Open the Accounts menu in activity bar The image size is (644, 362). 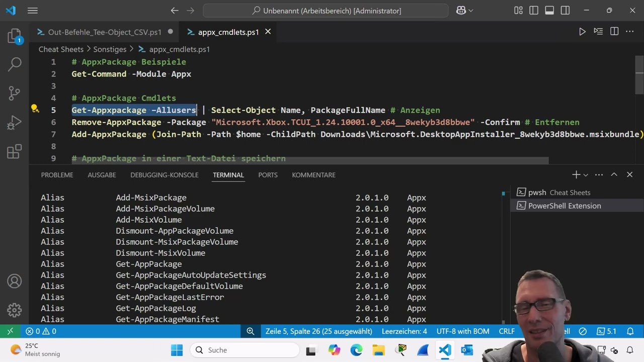pyautogui.click(x=15, y=281)
